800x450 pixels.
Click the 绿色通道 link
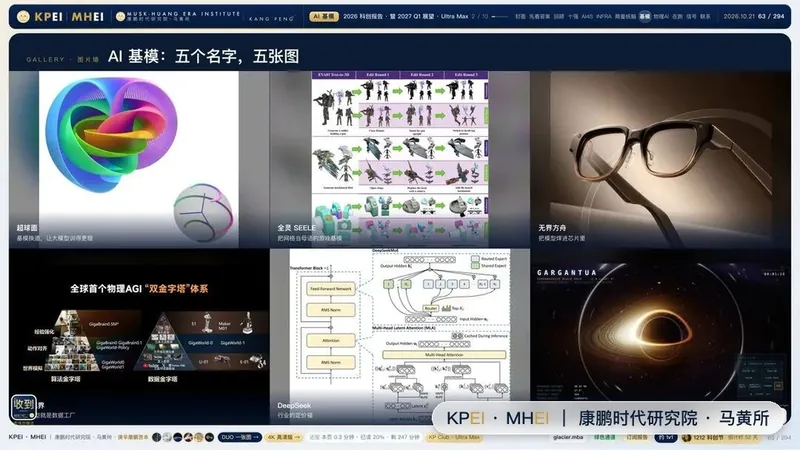tap(605, 437)
